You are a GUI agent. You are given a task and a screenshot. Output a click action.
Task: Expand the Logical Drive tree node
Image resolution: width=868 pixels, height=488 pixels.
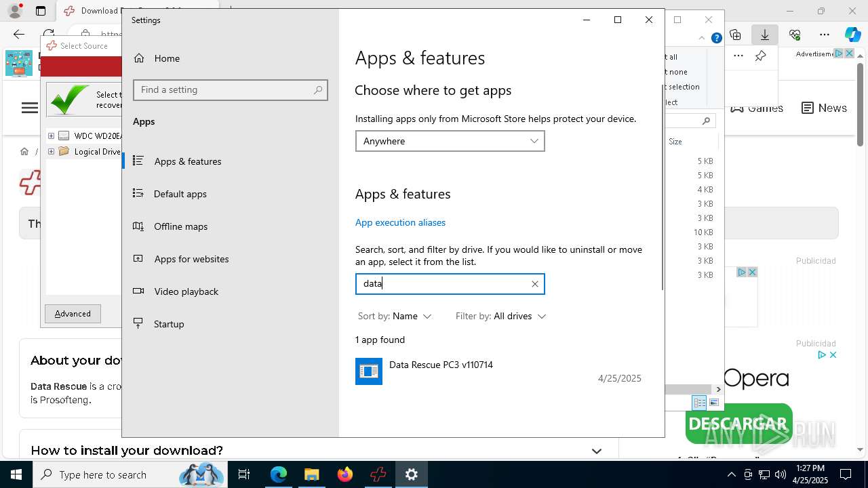click(x=51, y=152)
